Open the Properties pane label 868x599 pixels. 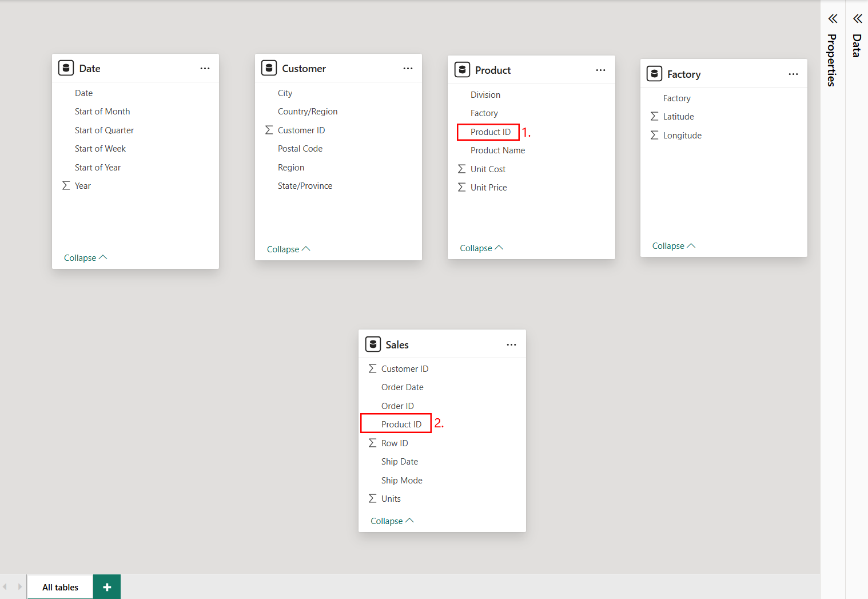point(832,60)
